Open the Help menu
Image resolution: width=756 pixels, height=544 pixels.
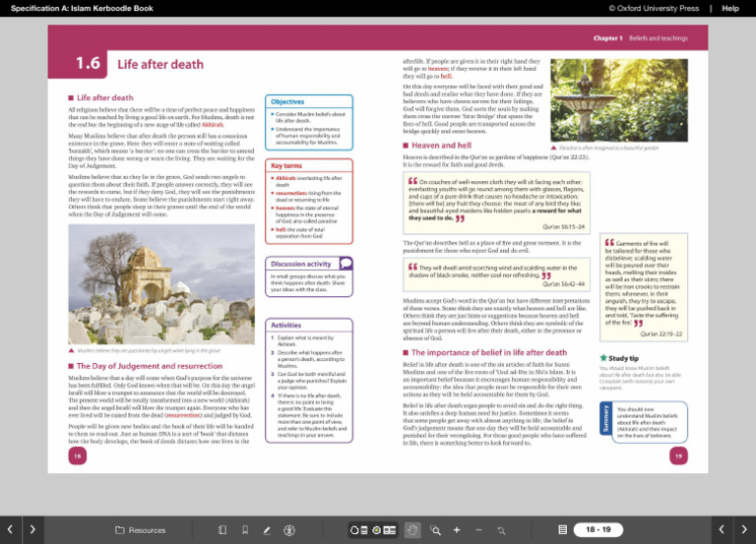[x=730, y=8]
